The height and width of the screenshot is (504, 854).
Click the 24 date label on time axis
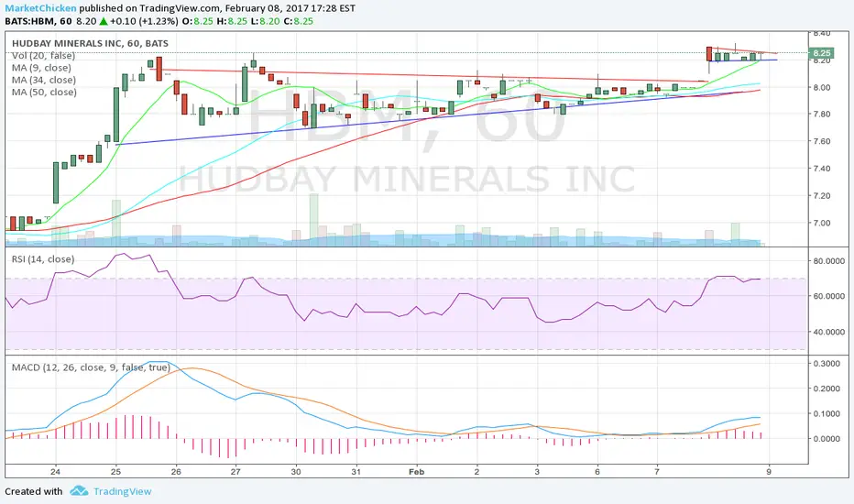(x=55, y=472)
